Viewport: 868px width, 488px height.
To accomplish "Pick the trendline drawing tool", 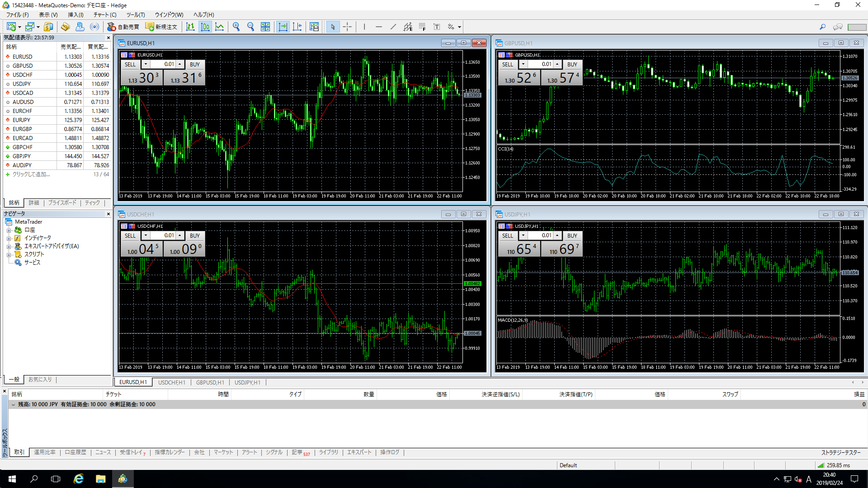I will tap(393, 27).
